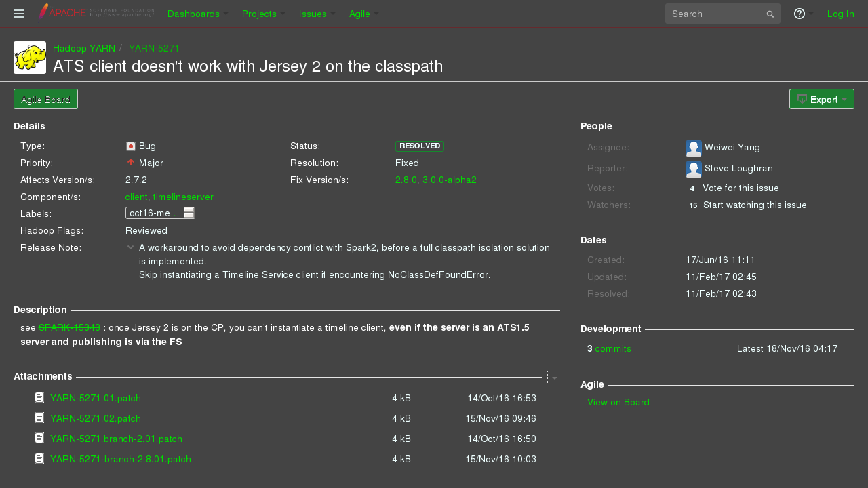
Task: Click Weiwei Yang's avatar icon
Action: tap(694, 148)
